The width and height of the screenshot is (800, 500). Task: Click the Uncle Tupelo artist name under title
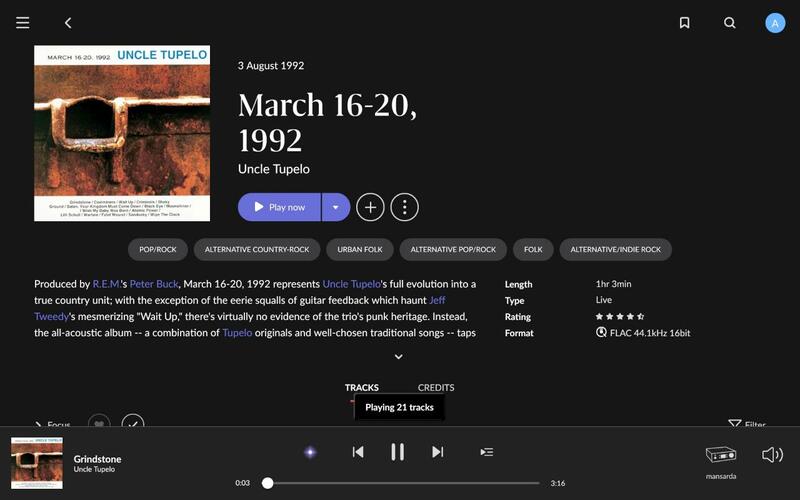tap(273, 169)
